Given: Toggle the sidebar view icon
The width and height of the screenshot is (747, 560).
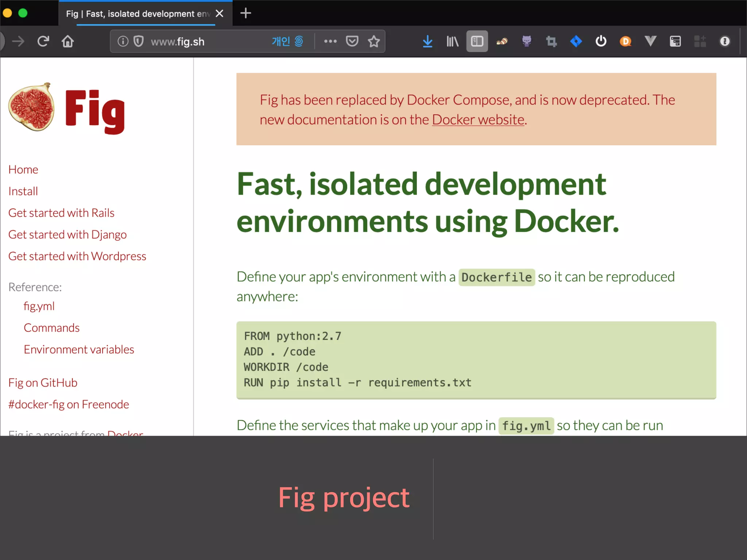Looking at the screenshot, I should point(477,42).
